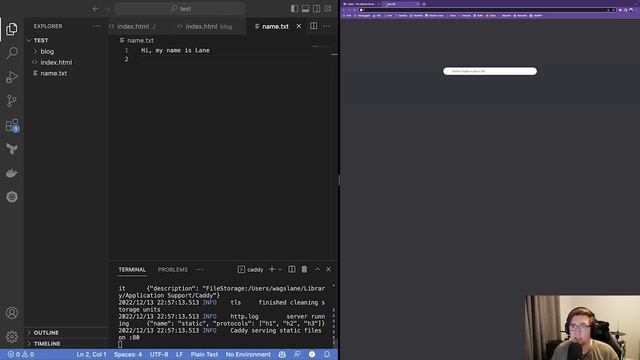
Task: Toggle secondary side bar layout icon
Action: point(316,9)
